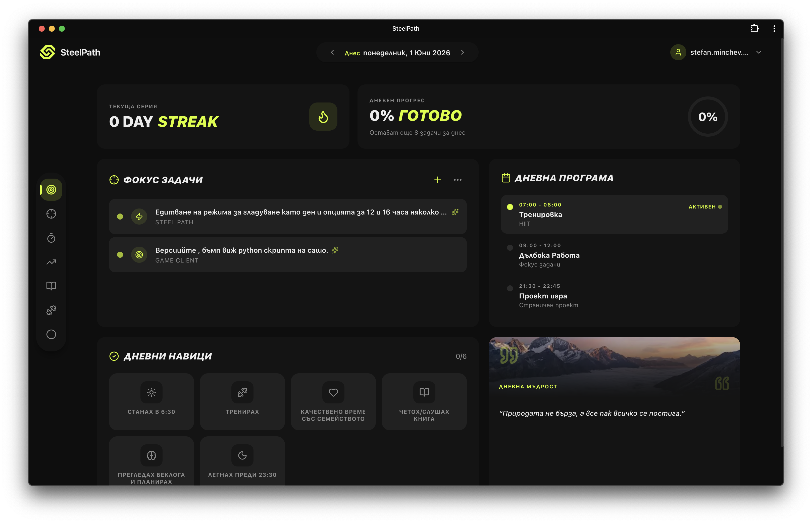Screen dimensions: 812x523
Task: Click the 0% ГОТОВО progress heading
Action: tap(415, 116)
